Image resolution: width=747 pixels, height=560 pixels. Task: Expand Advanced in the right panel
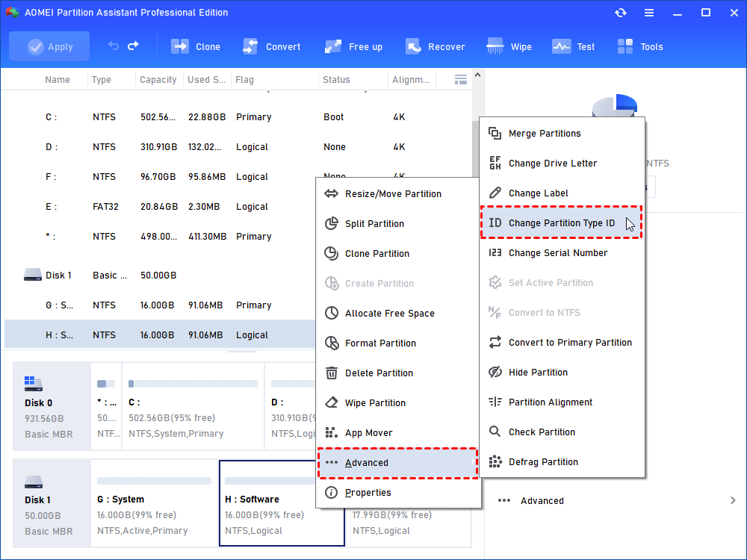tap(616, 500)
